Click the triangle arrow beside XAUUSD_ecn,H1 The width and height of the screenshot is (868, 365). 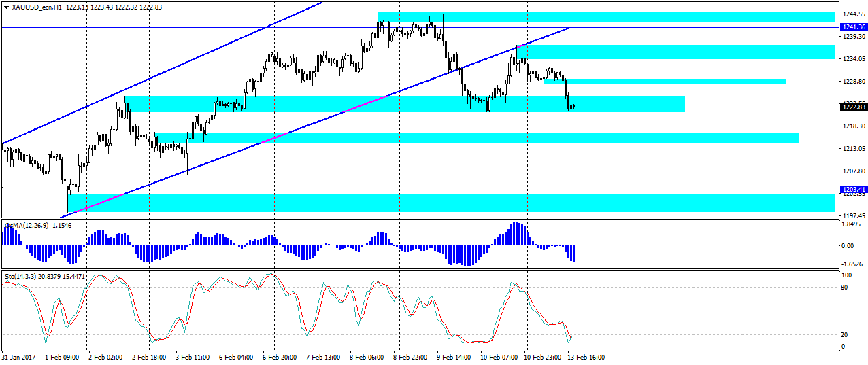(x=6, y=7)
